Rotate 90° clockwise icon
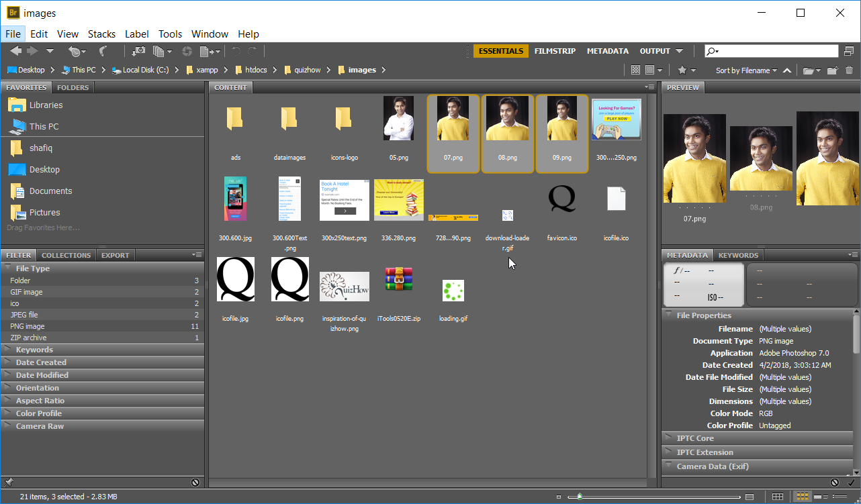Image resolution: width=861 pixels, height=504 pixels. [x=253, y=51]
